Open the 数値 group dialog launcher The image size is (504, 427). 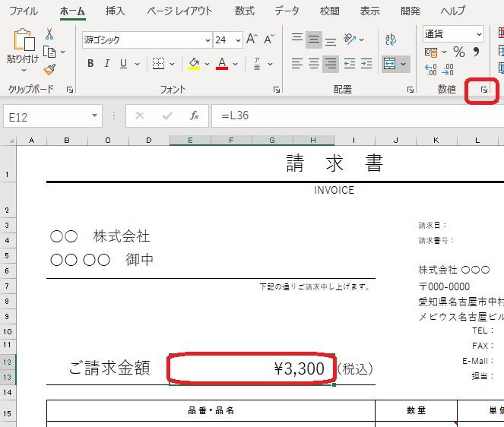click(x=484, y=90)
